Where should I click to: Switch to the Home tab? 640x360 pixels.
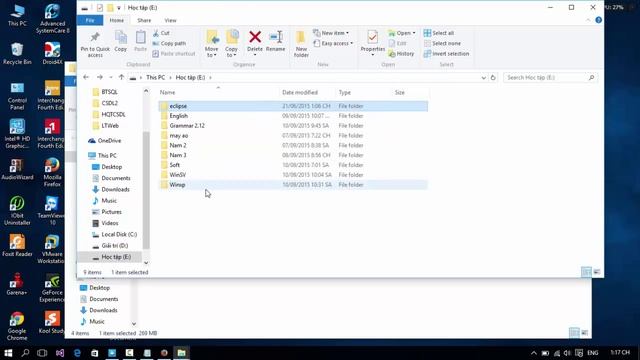[116, 20]
